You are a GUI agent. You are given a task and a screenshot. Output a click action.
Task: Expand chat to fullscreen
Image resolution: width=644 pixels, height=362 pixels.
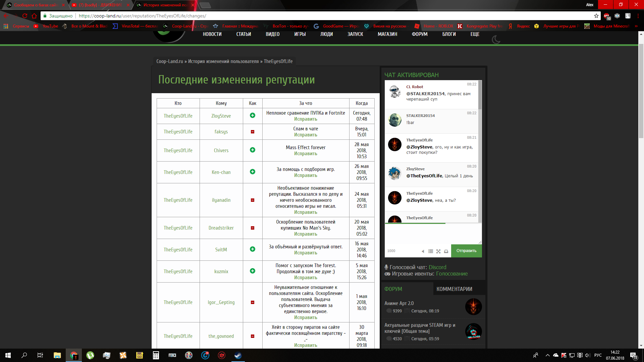tap(438, 251)
